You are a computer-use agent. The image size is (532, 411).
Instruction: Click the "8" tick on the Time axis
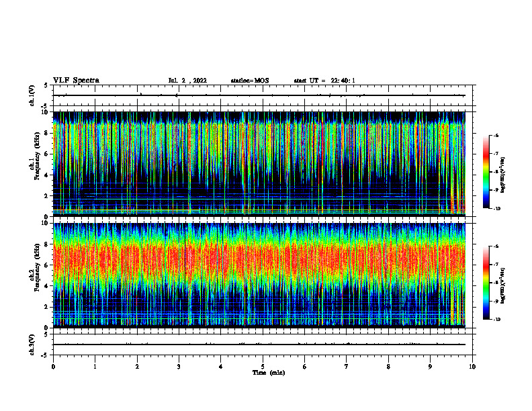coord(388,367)
